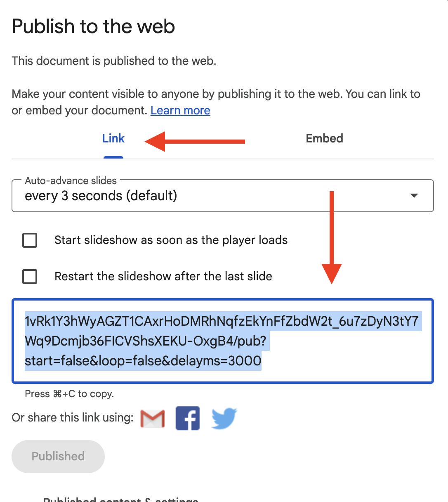Select the 'every 3 seconds (default)' value

tap(101, 196)
